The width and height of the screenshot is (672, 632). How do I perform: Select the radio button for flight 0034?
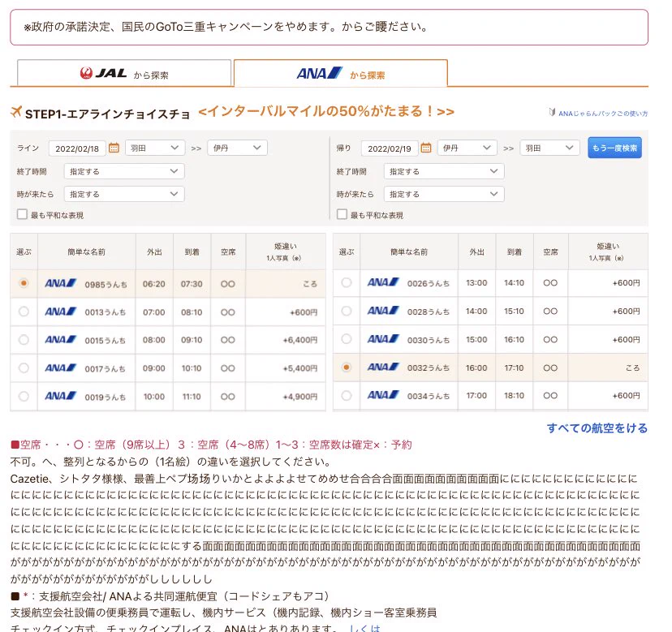pyautogui.click(x=347, y=395)
